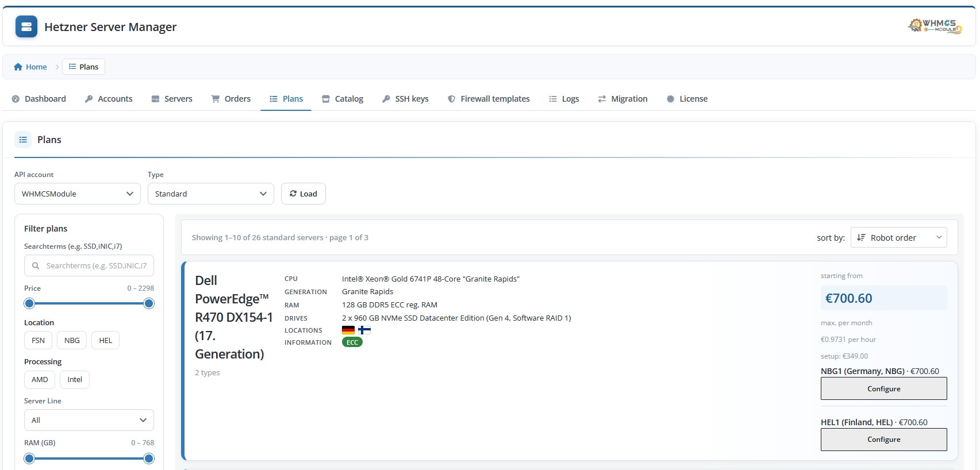Configure the HEL1 Finland server
This screenshot has width=980, height=470.
click(884, 439)
